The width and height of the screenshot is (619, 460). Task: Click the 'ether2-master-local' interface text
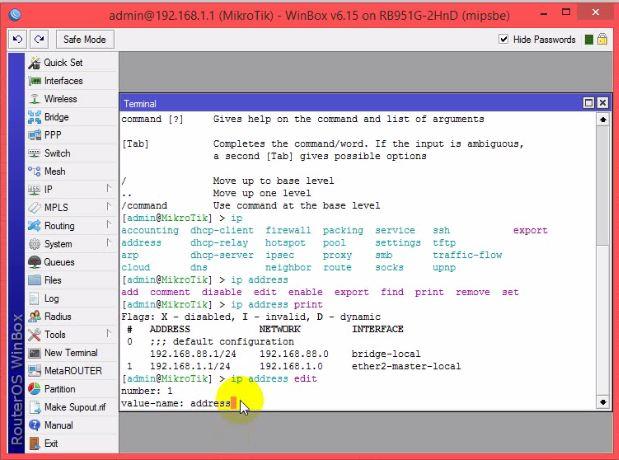(406, 366)
